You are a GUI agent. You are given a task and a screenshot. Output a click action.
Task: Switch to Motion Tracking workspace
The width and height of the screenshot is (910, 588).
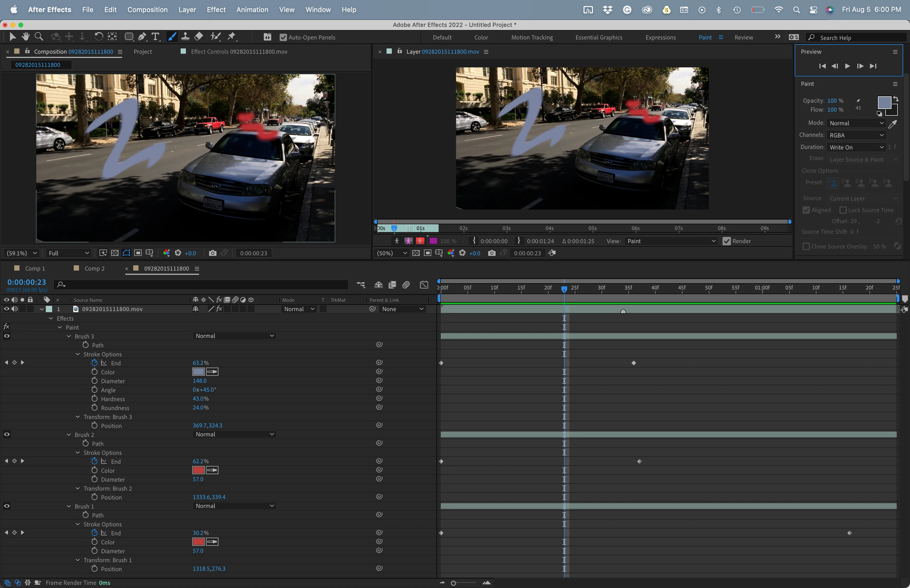pos(532,37)
